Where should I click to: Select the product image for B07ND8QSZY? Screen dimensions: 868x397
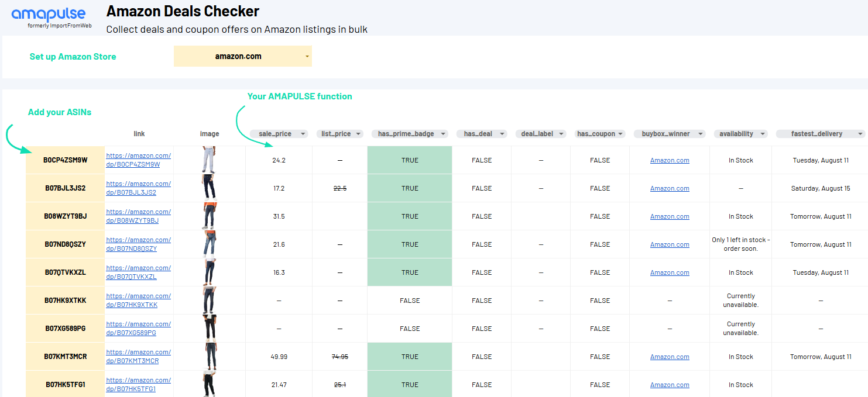click(x=210, y=244)
